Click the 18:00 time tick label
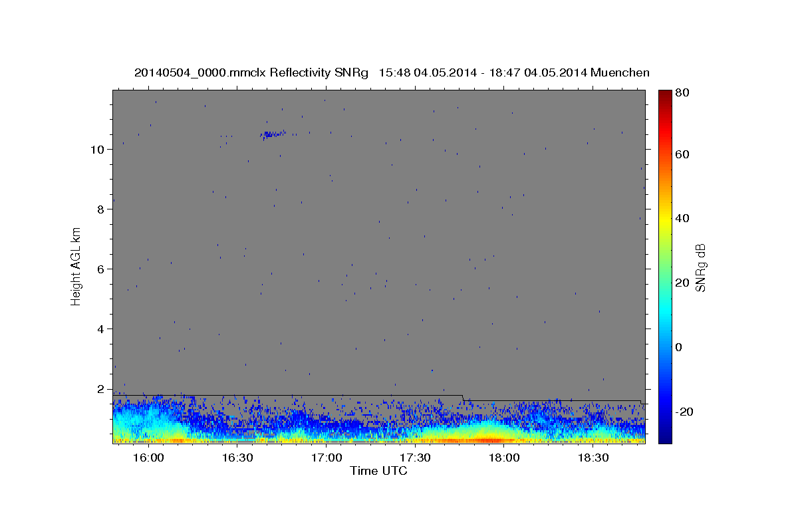Screen dimensions: 798x532 click(x=505, y=458)
